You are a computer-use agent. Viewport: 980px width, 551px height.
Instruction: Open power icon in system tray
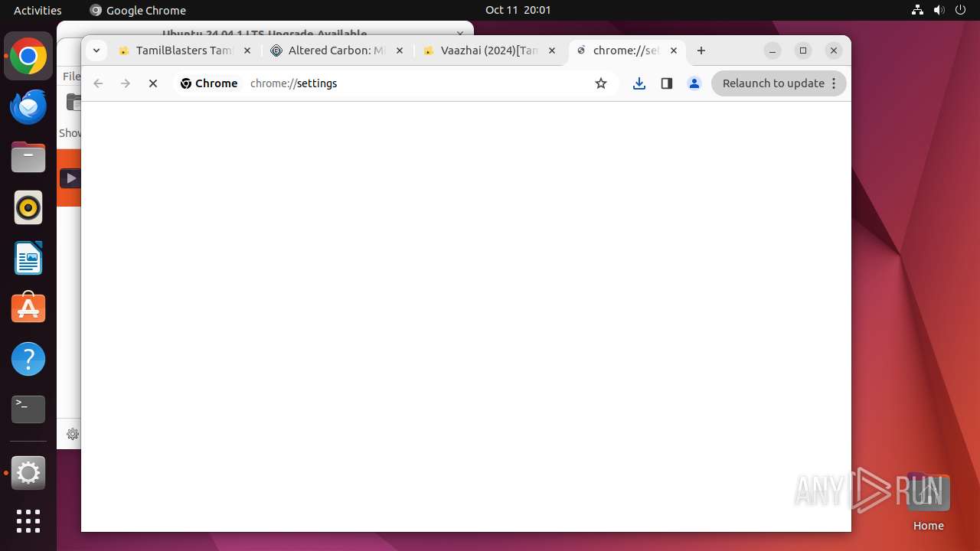coord(961,10)
